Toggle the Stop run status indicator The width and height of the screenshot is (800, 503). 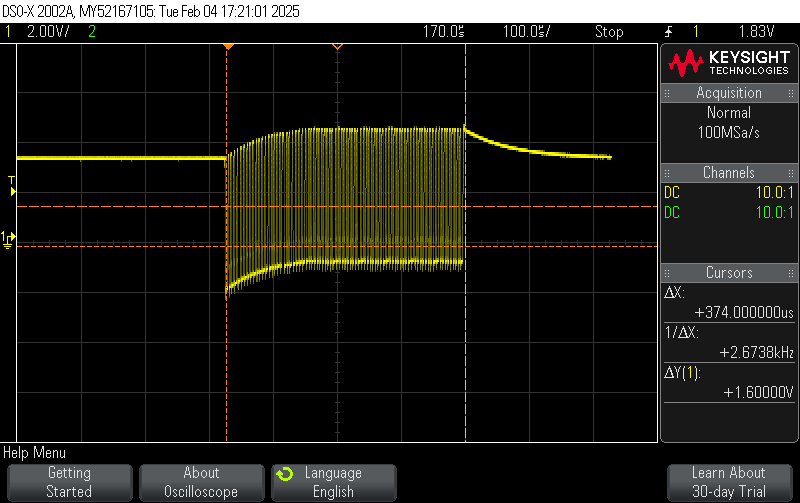click(x=609, y=32)
